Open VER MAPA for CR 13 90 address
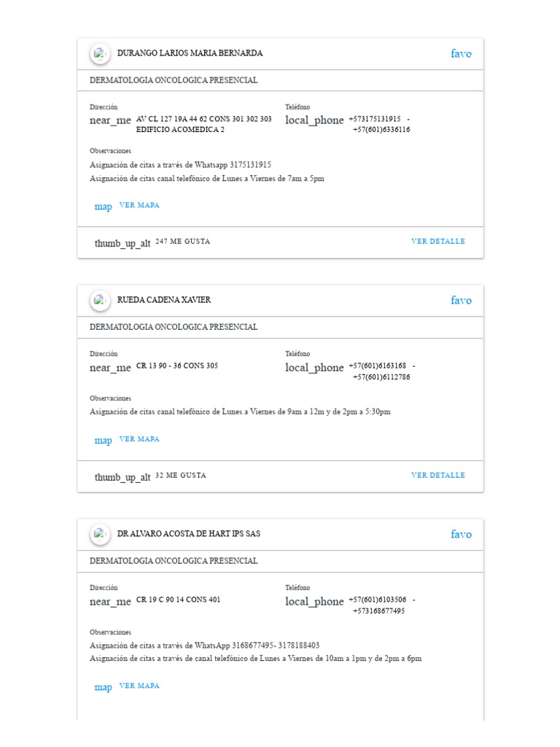 click(x=139, y=438)
